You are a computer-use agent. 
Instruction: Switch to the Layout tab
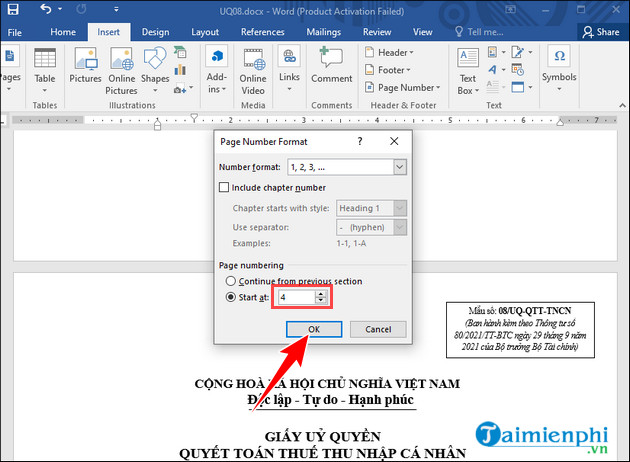(x=205, y=32)
